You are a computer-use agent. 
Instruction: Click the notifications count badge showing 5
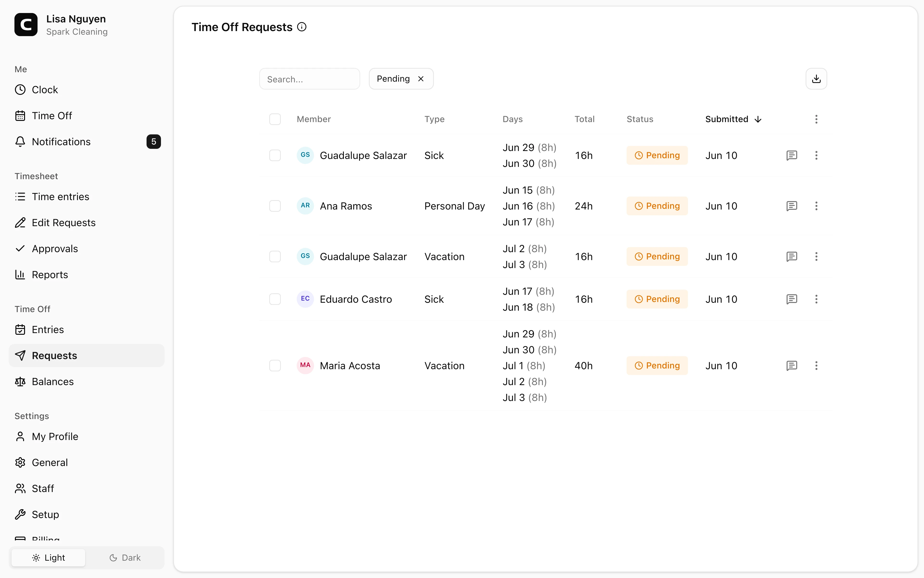point(154,142)
